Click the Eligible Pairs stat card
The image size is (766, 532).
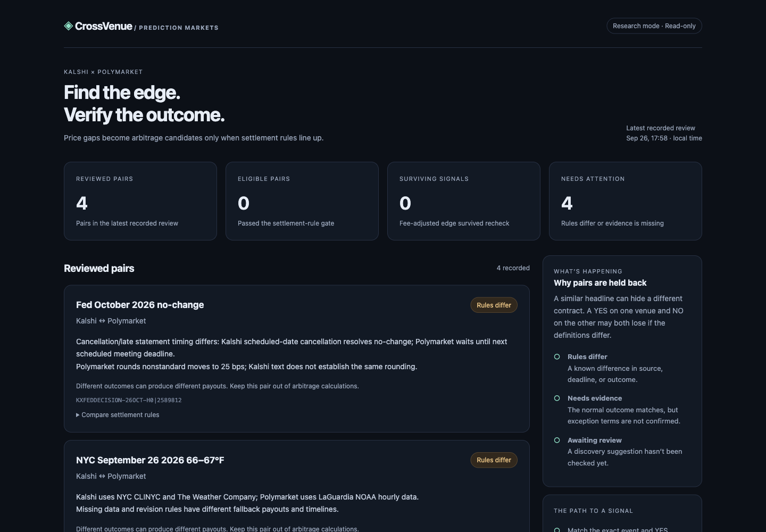pyautogui.click(x=302, y=201)
